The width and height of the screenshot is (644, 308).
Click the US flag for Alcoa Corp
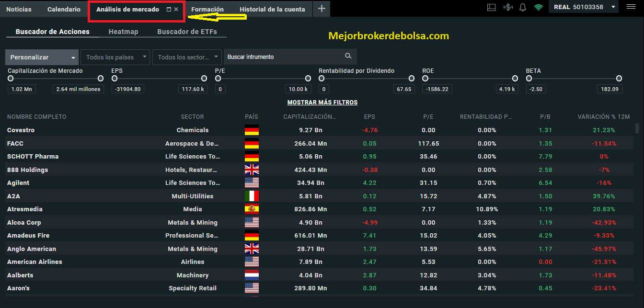(252, 222)
